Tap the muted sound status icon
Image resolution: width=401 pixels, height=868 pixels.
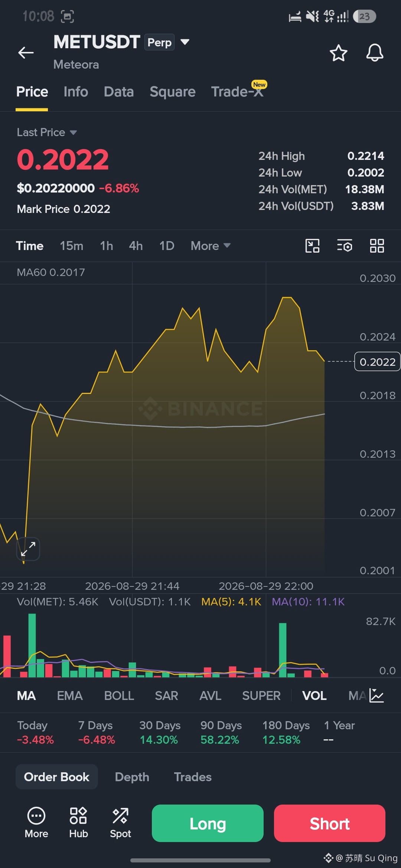[312, 16]
